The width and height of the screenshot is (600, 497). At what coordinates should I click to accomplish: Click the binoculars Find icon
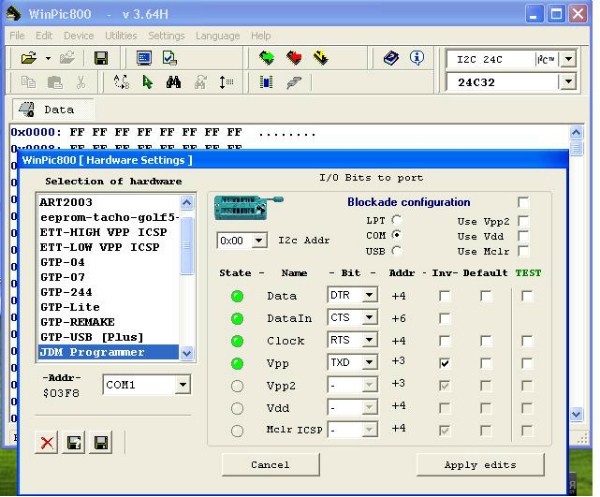coord(173,82)
